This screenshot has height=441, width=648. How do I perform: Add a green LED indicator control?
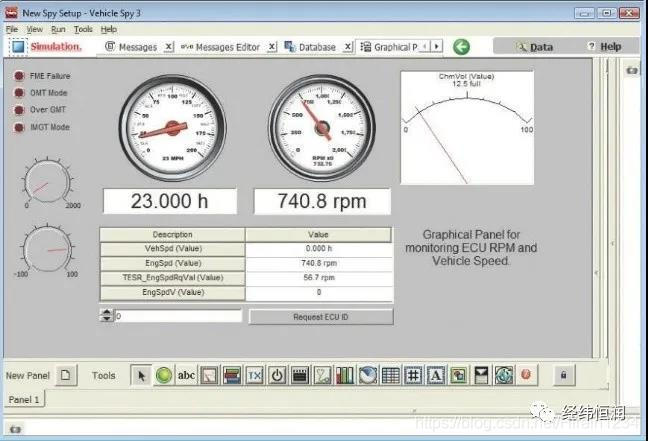pos(164,375)
